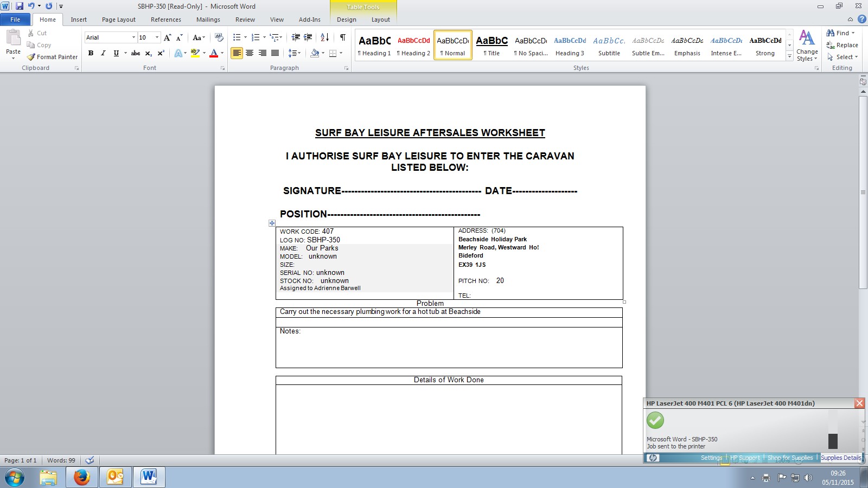Switch to Table Tools Design tab
Viewport: 868px width, 488px height.
pyautogui.click(x=347, y=20)
